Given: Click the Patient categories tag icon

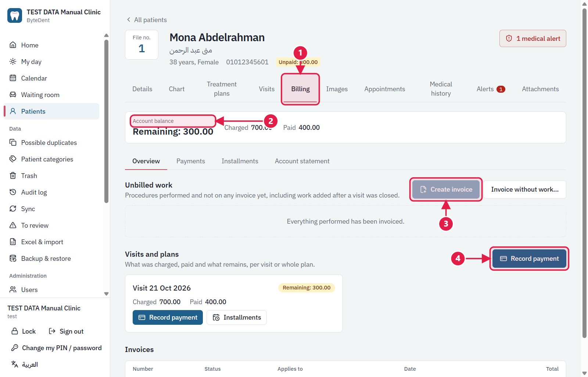Looking at the screenshot, I should (13, 159).
